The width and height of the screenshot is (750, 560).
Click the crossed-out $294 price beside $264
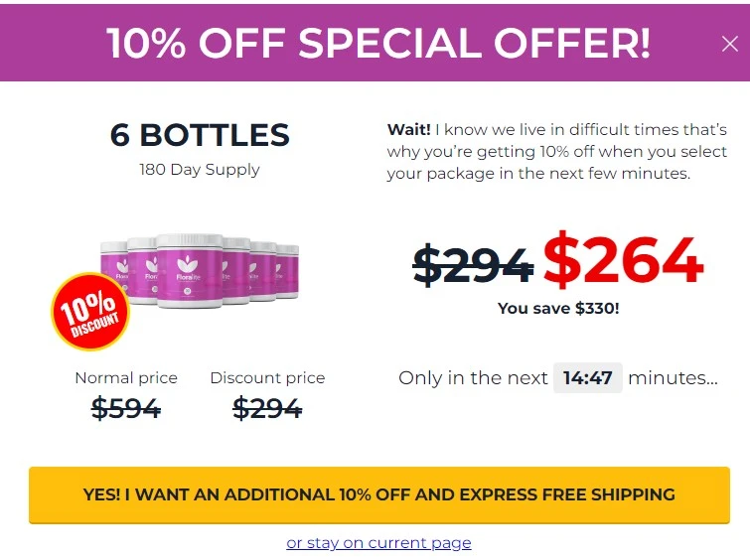(473, 264)
